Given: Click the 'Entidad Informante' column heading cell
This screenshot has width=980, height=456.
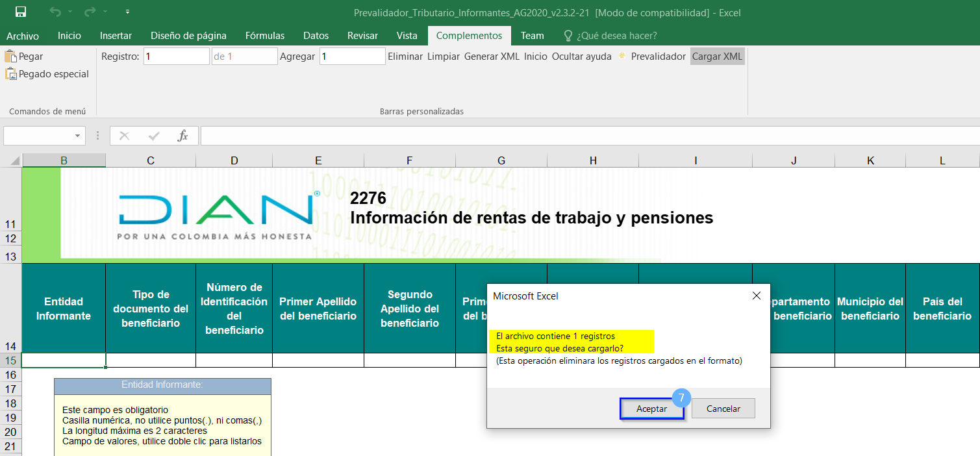Looking at the screenshot, I should [x=64, y=309].
